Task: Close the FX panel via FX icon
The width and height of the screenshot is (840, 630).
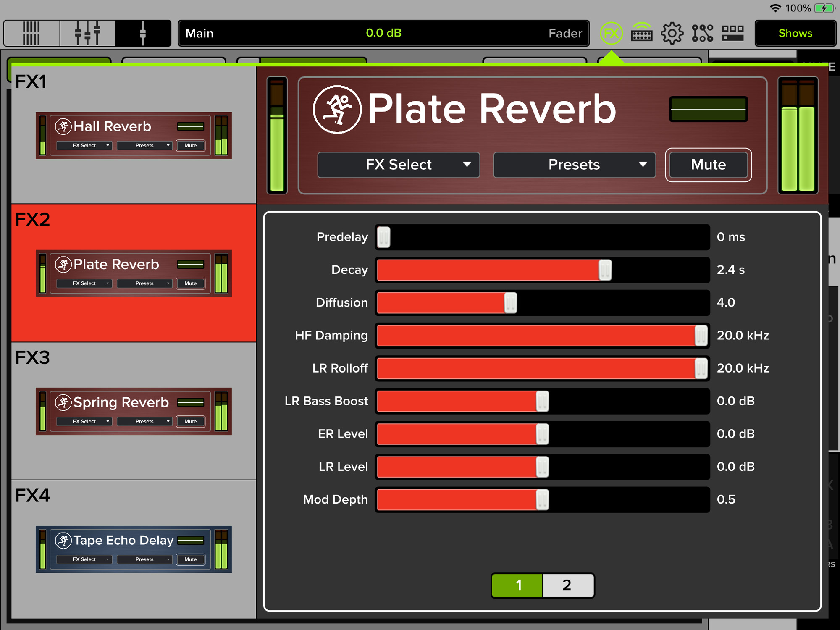Action: pos(611,33)
